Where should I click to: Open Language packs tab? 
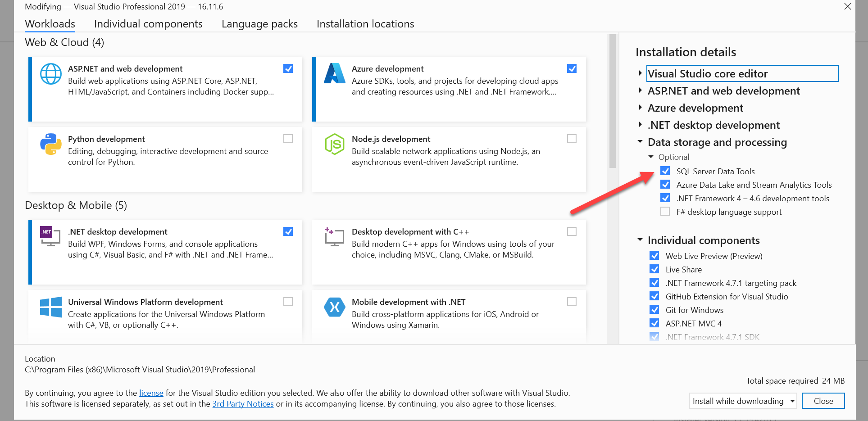259,24
